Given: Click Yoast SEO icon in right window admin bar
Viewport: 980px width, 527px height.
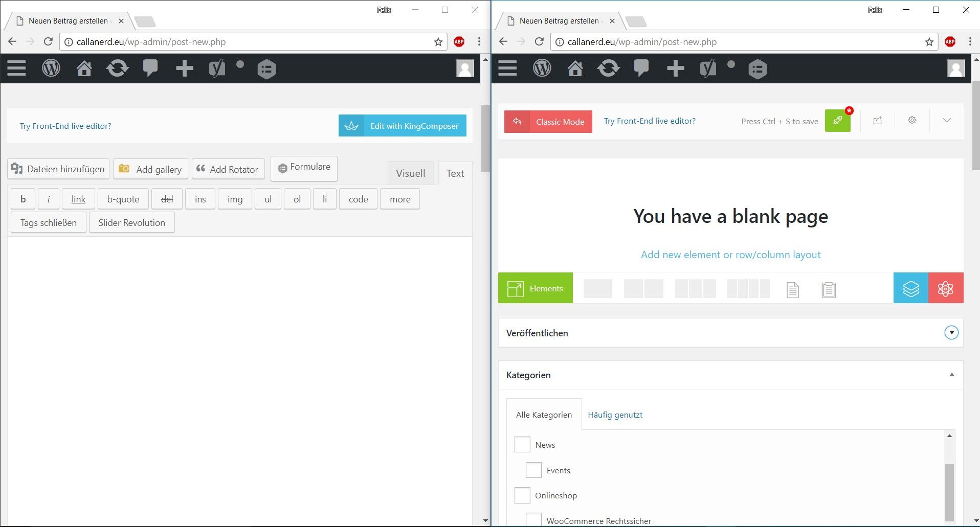Looking at the screenshot, I should pos(708,68).
